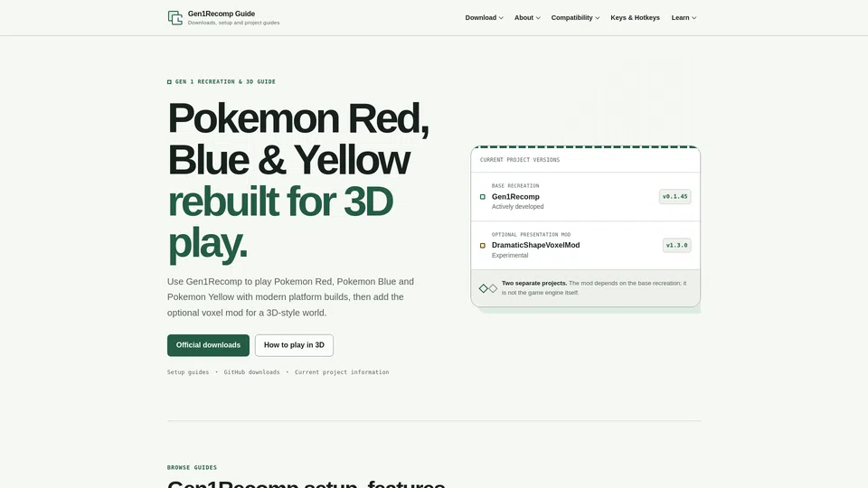Click the v1.3.0 version badge
This screenshot has width=868, height=488.
coord(676,245)
